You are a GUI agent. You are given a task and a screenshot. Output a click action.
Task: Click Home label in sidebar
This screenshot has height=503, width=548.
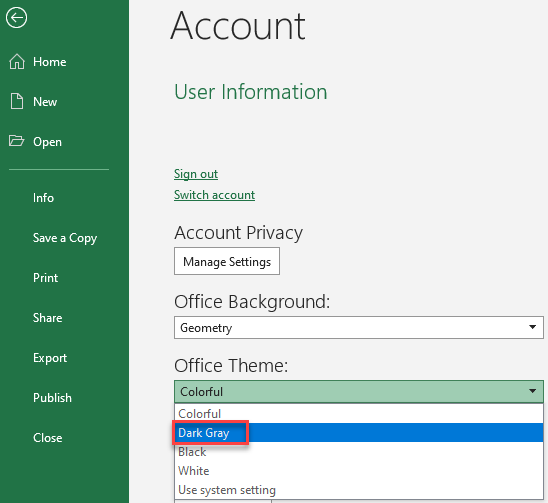point(50,62)
